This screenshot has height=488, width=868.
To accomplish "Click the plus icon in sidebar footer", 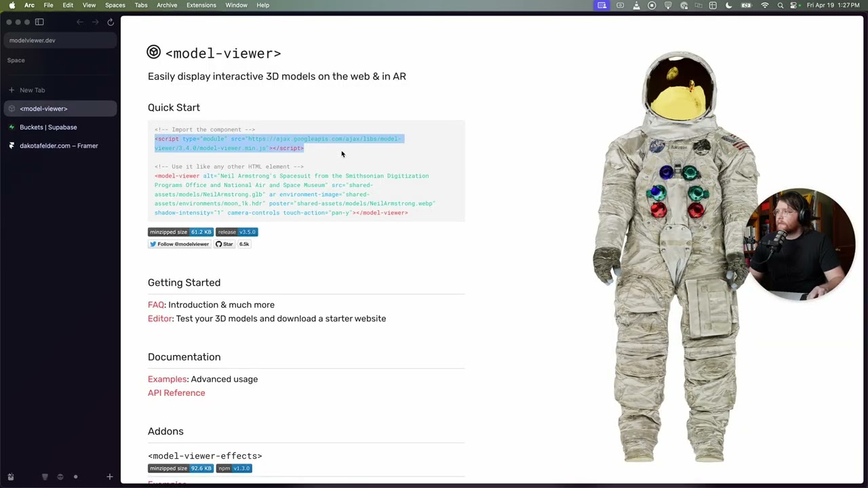I will click(x=109, y=477).
